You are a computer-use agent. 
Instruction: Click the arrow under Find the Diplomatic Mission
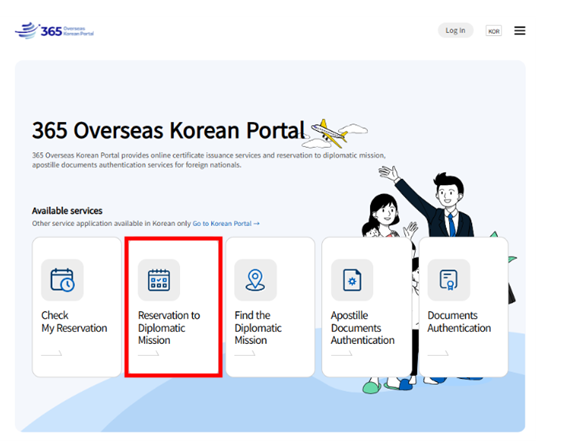(245, 353)
